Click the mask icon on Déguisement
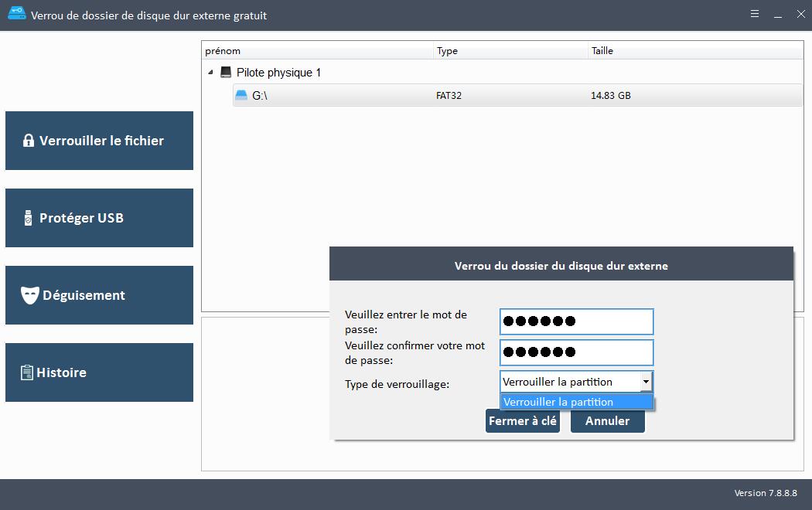 [29, 295]
